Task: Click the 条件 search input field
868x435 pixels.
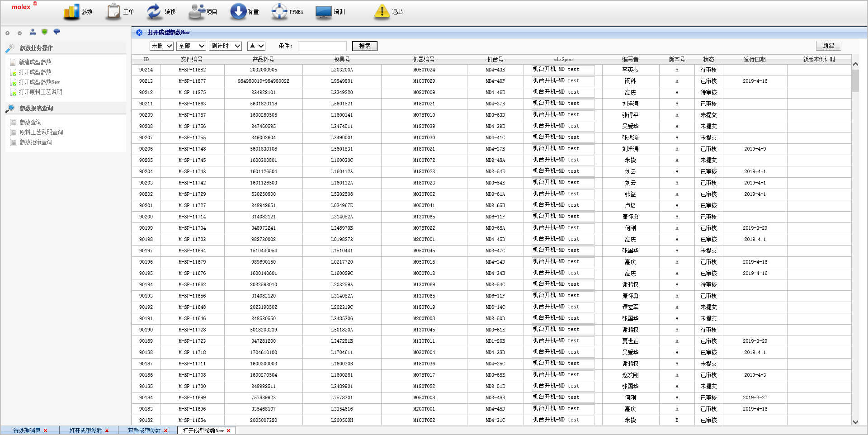Action: click(x=322, y=46)
